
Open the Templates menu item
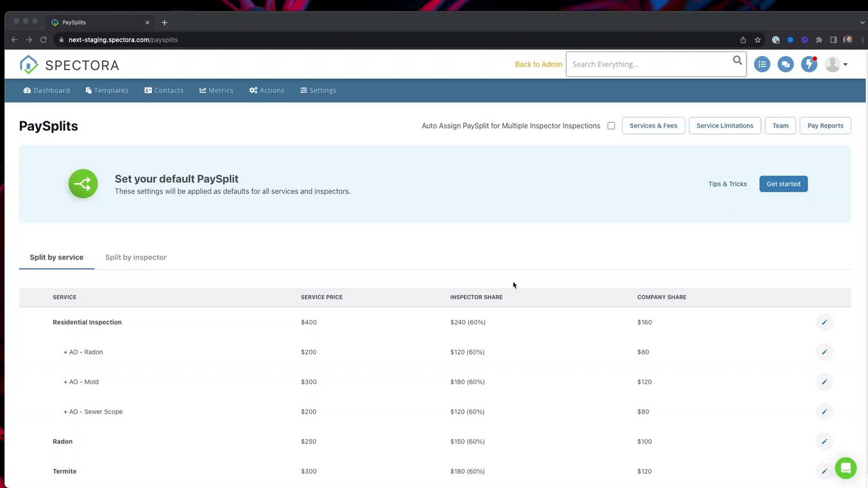click(x=107, y=90)
